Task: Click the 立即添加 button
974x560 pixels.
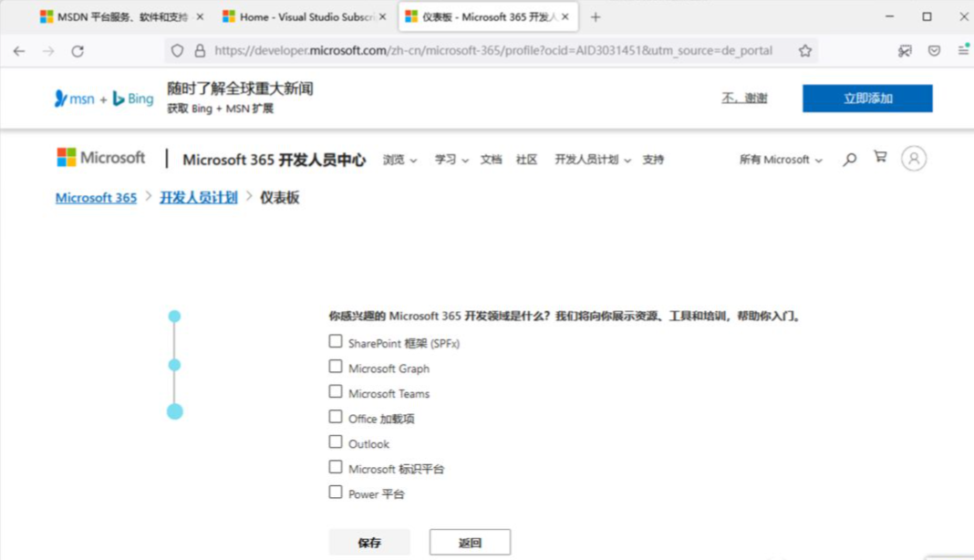Action: (x=867, y=99)
